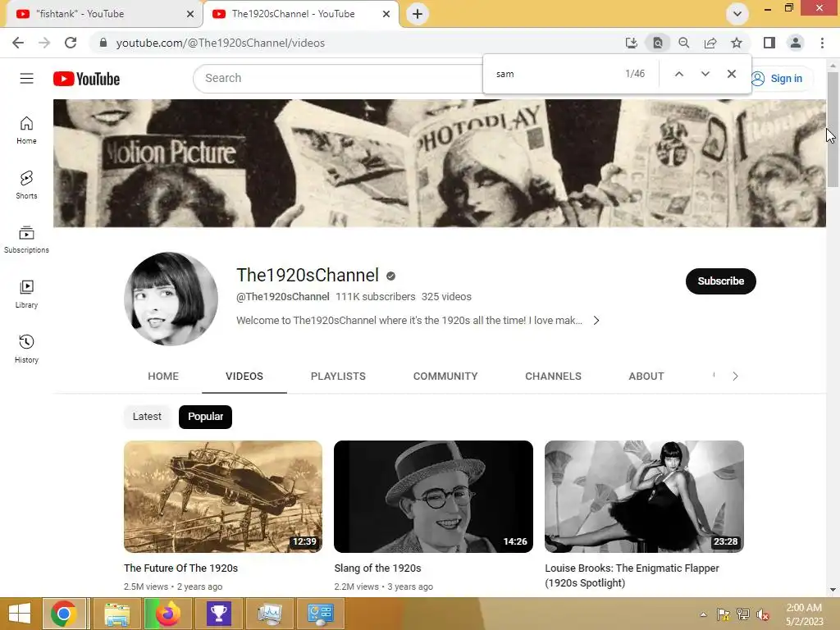This screenshot has height=630, width=840.
Task: Open Windows Start menu
Action: (20, 614)
